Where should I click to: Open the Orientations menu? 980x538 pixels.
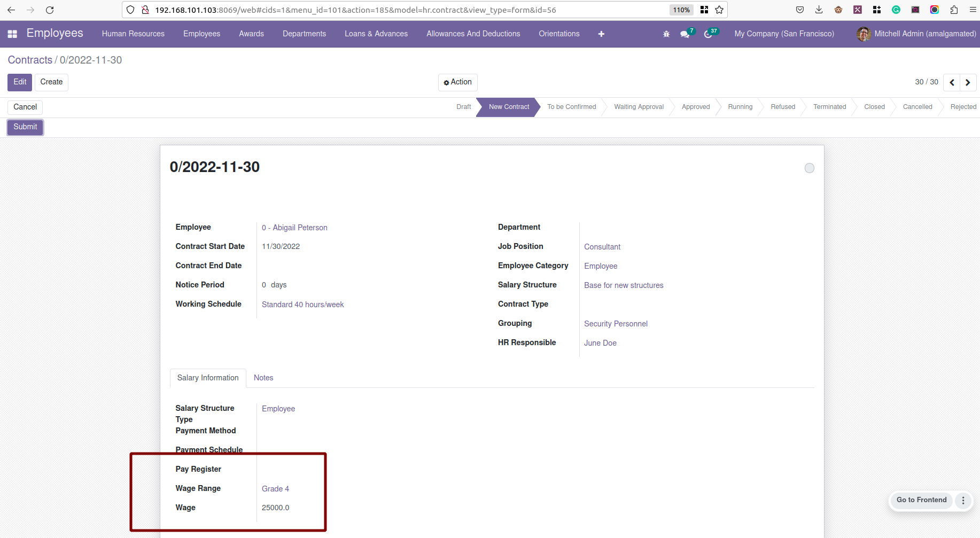[559, 34]
